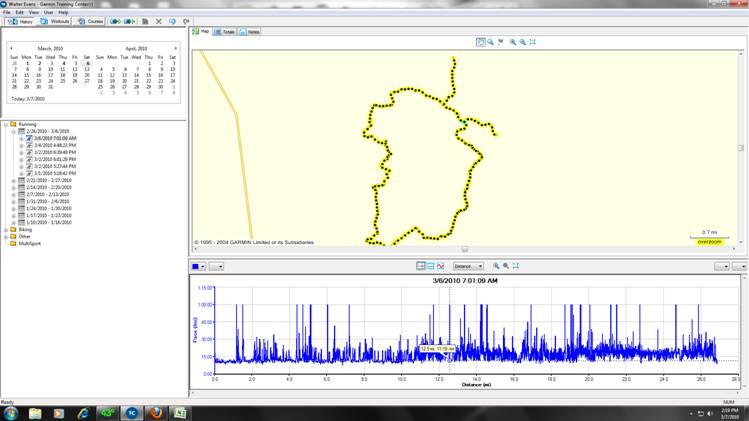Select March 13 in the calendar

coord(87,69)
